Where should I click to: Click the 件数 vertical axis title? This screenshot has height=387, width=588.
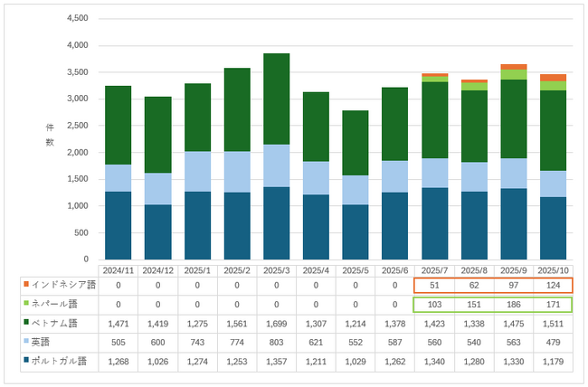50,135
